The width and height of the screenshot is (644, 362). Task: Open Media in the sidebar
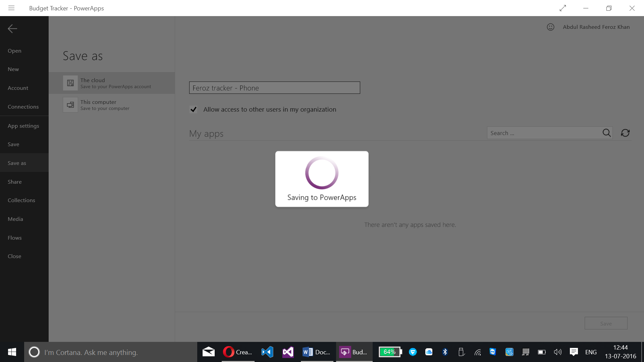click(24, 219)
